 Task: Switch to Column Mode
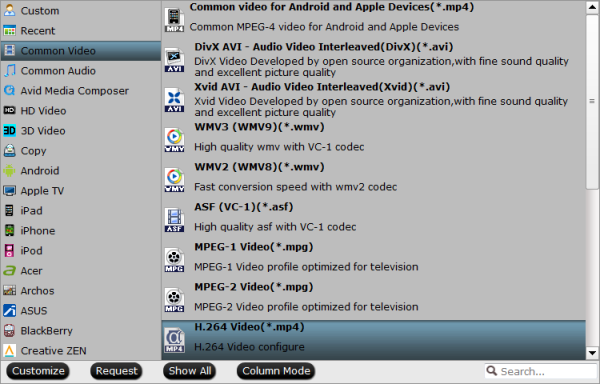pyautogui.click(x=276, y=371)
